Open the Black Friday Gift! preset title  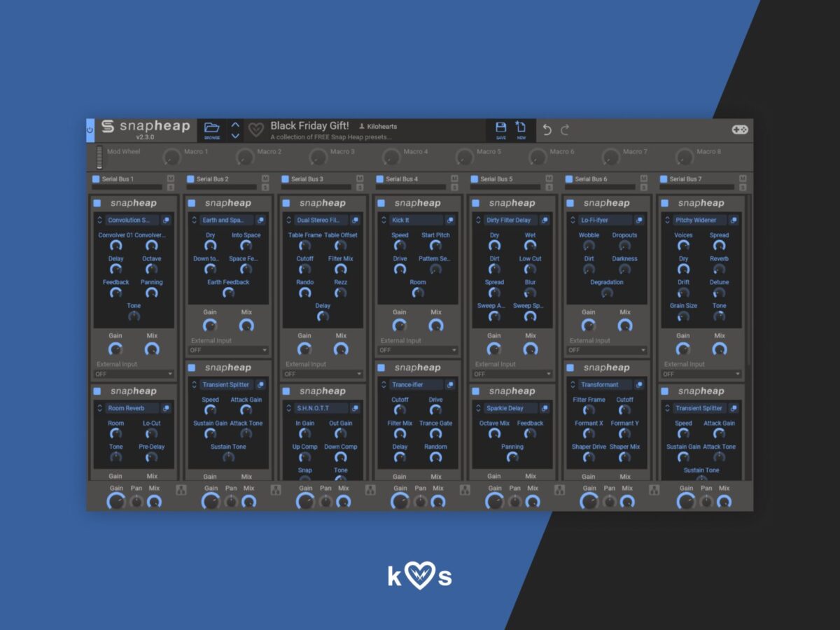pyautogui.click(x=309, y=126)
